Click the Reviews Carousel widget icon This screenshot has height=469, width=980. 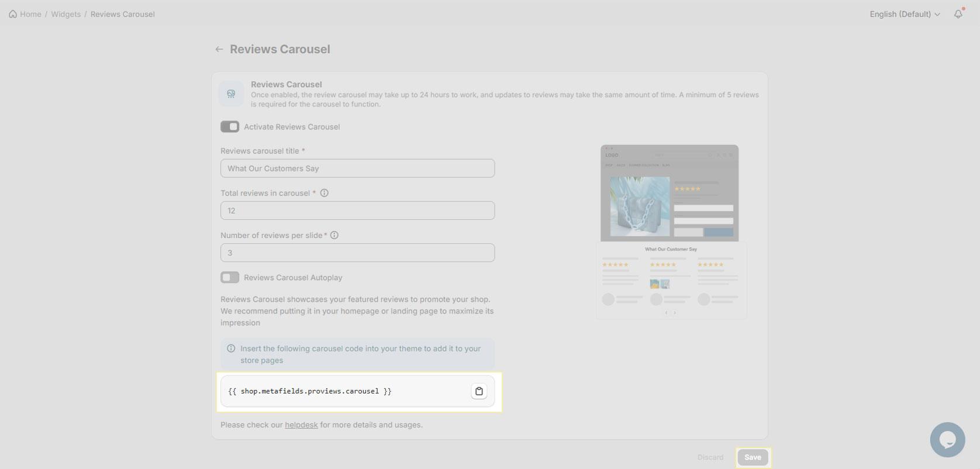coord(231,94)
